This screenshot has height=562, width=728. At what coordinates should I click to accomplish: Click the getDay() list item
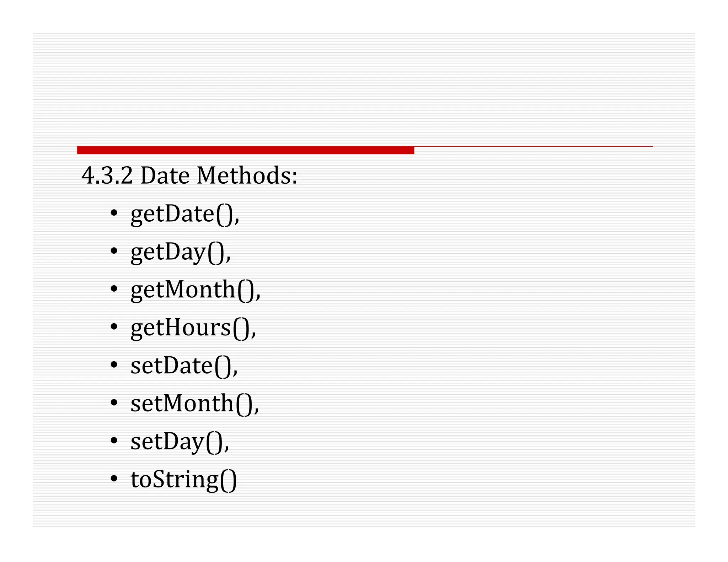tap(181, 252)
